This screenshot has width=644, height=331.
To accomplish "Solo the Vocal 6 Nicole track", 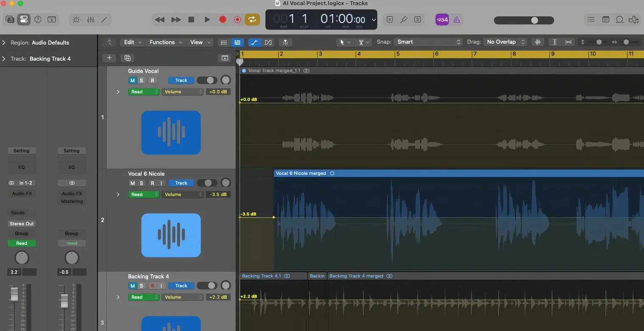I will (142, 183).
